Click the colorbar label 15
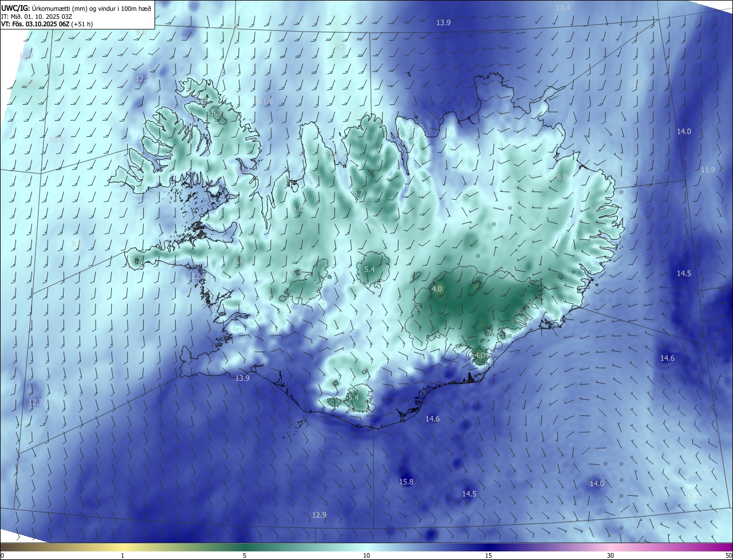 (x=488, y=555)
